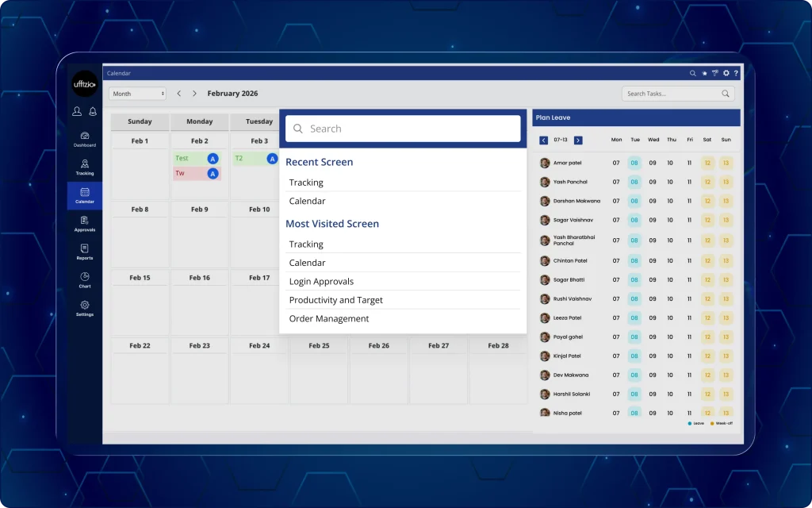Select Tracking under Recent Screen

click(x=403, y=183)
